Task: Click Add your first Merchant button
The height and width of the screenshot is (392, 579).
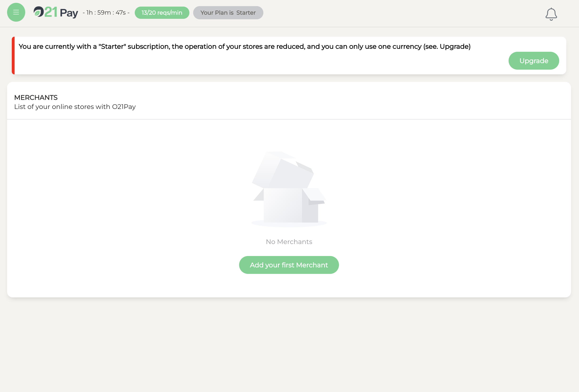Action: pyautogui.click(x=289, y=265)
